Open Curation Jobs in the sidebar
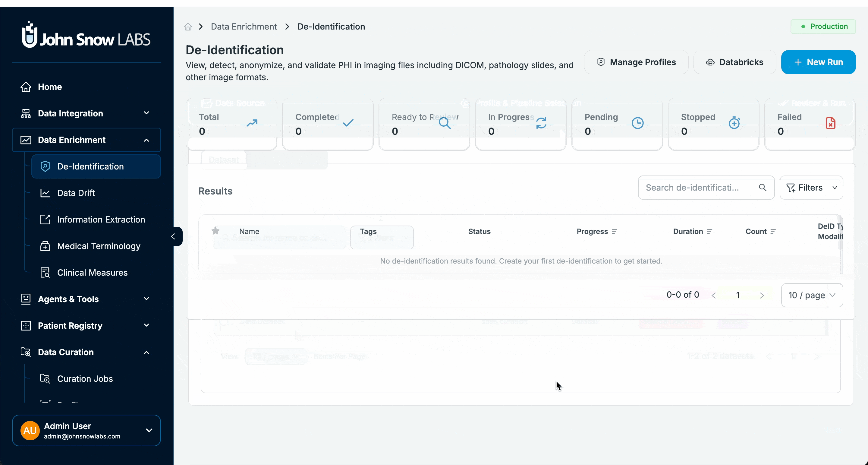868x465 pixels. click(x=96, y=379)
